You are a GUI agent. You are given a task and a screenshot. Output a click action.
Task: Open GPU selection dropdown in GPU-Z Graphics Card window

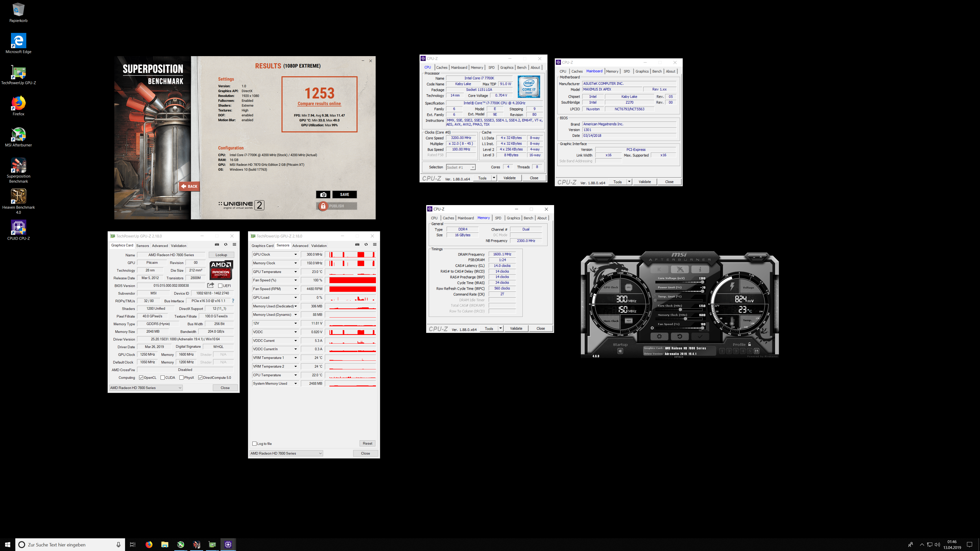click(x=146, y=387)
